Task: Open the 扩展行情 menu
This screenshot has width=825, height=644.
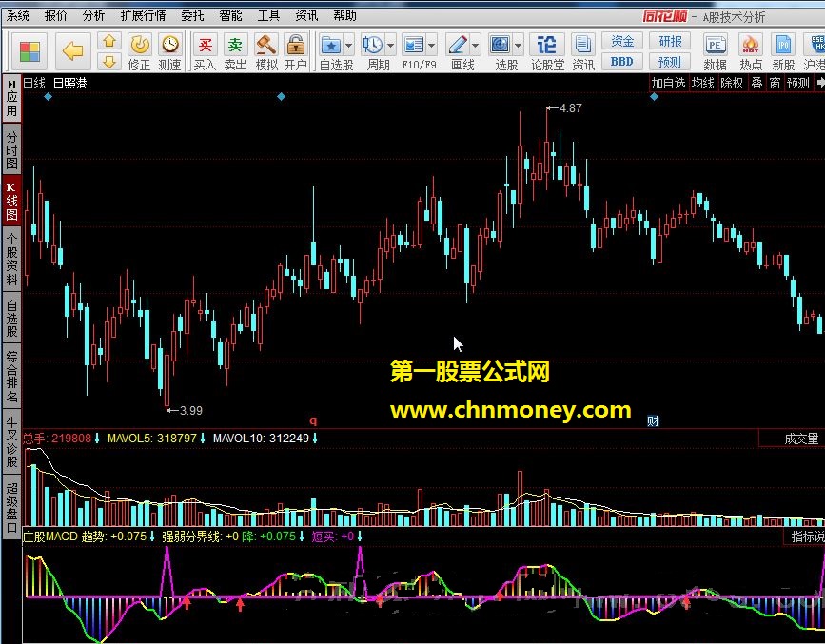Action: point(143,16)
